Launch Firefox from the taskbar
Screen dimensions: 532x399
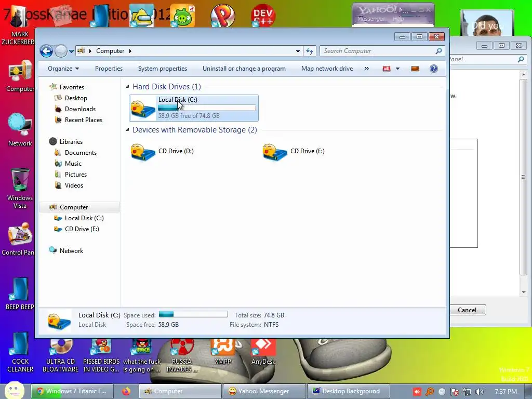pos(126,391)
